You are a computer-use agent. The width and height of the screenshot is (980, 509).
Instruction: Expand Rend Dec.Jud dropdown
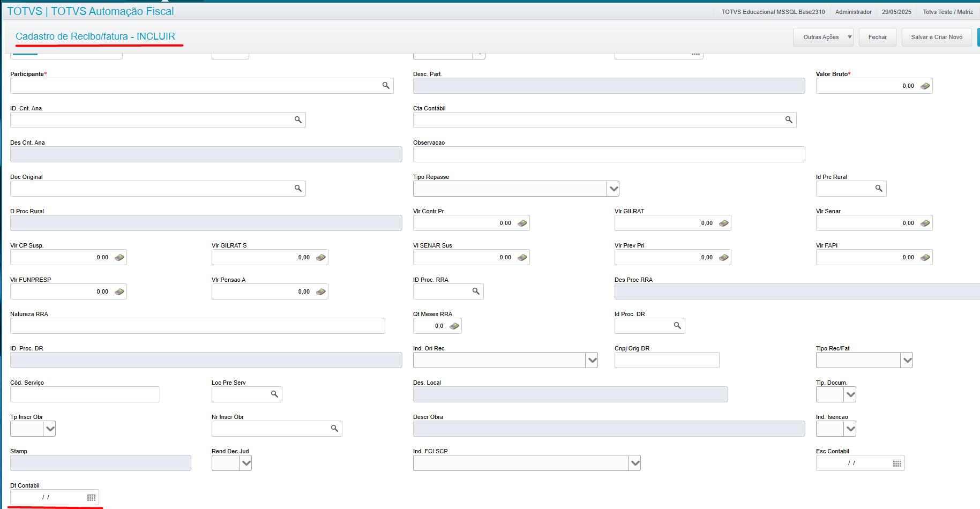coord(246,463)
